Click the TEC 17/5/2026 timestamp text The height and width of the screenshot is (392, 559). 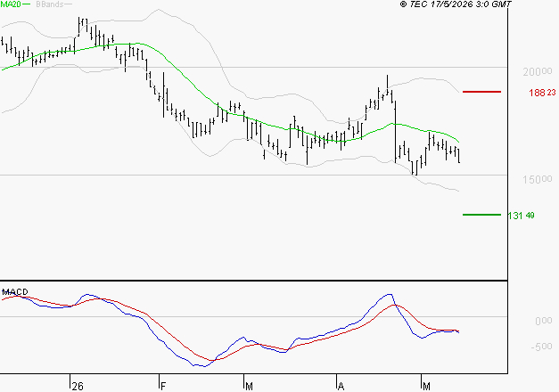(x=456, y=4)
